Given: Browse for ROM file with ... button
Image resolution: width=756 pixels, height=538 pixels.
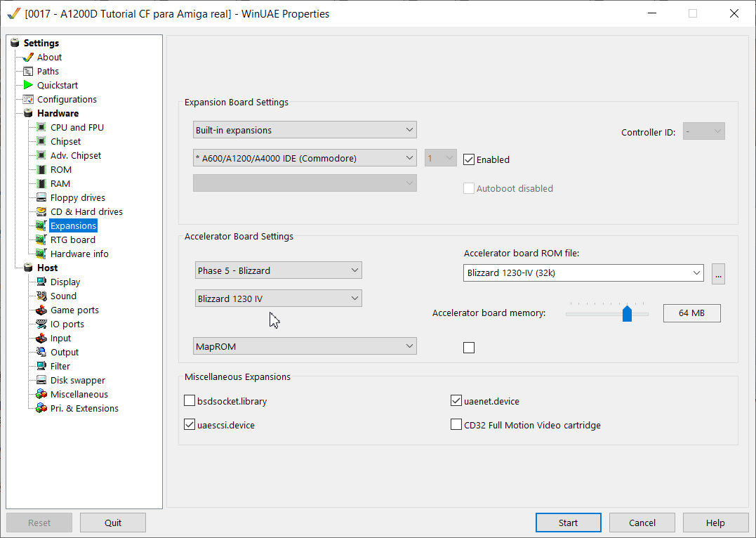Looking at the screenshot, I should [x=718, y=274].
